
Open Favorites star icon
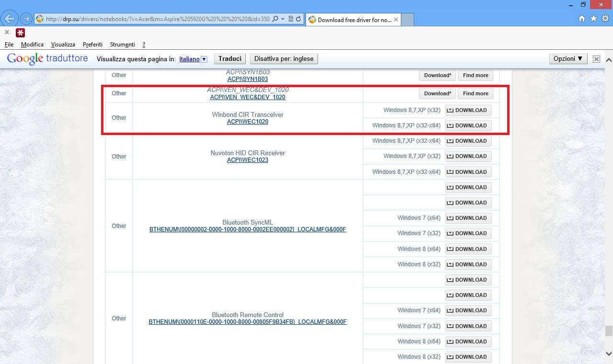pyautogui.click(x=593, y=19)
